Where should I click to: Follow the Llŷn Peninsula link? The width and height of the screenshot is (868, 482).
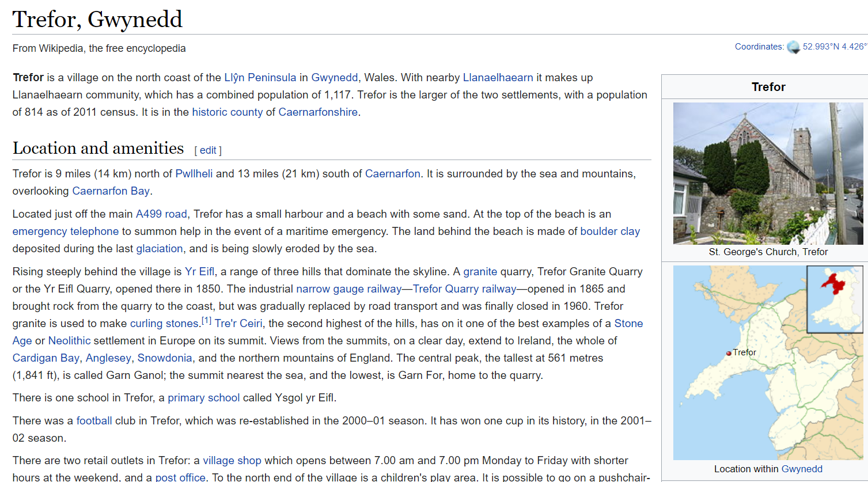coord(260,78)
